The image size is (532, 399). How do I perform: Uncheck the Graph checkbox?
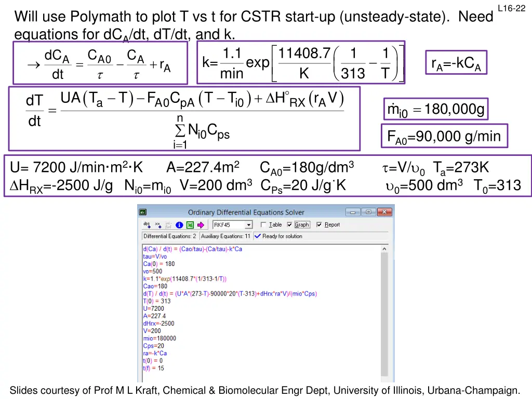click(289, 224)
